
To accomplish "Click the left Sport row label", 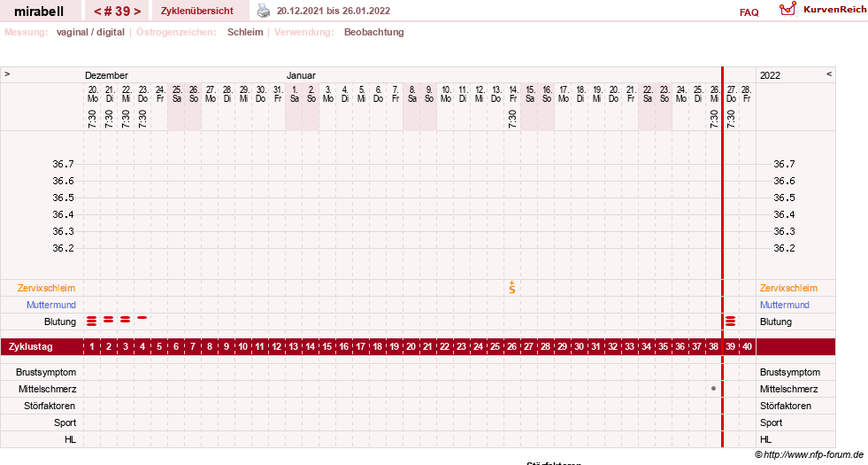I will (65, 422).
